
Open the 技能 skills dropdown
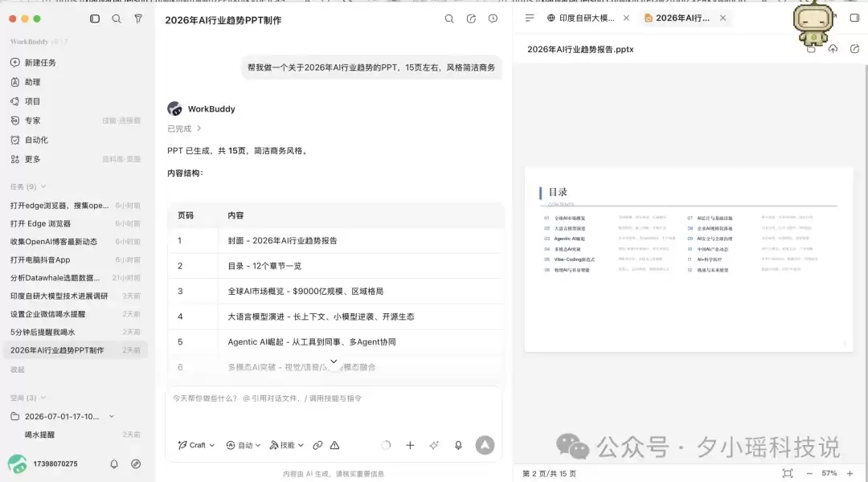coord(286,446)
